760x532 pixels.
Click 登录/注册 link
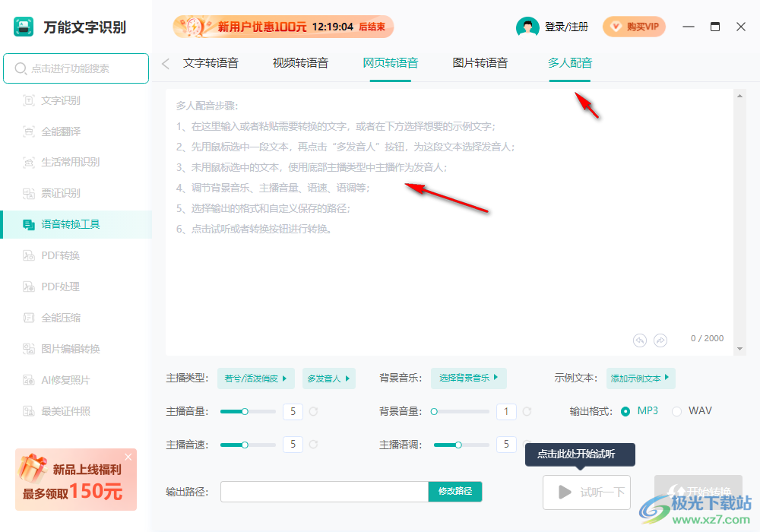[566, 27]
